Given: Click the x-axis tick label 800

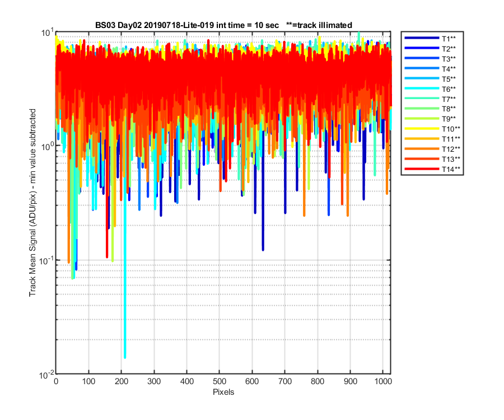Looking at the screenshot, I should (x=318, y=381).
